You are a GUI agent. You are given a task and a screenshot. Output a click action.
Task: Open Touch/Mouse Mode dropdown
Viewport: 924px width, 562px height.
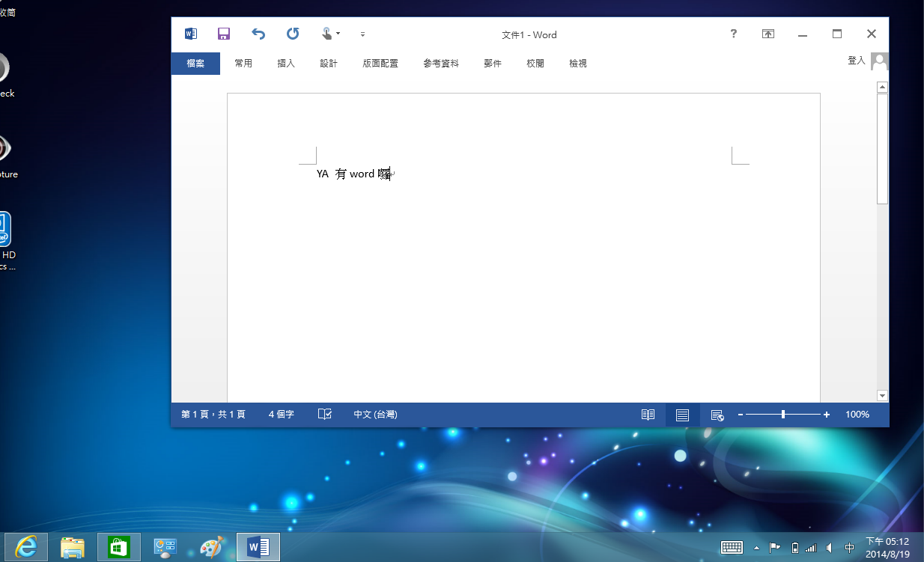(x=330, y=34)
